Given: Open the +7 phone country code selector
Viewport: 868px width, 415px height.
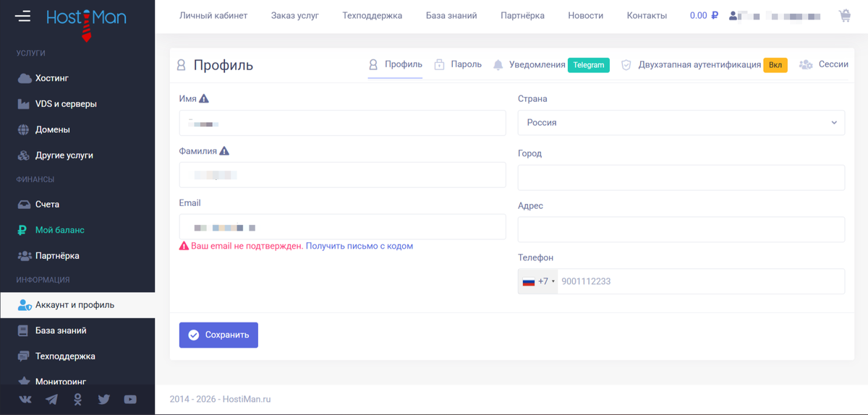Looking at the screenshot, I should click(x=538, y=281).
